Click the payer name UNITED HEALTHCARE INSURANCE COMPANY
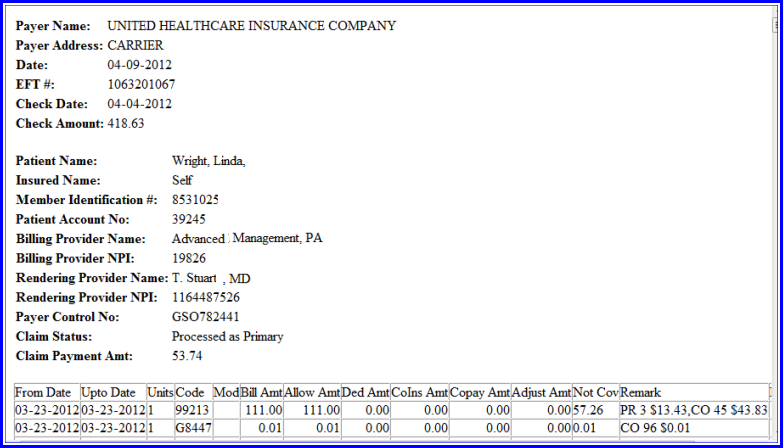Viewport: 783px width, 448px height. point(252,25)
